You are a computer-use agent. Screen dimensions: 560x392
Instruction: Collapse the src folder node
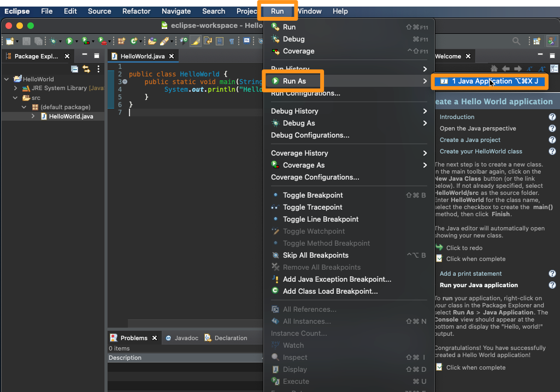15,98
